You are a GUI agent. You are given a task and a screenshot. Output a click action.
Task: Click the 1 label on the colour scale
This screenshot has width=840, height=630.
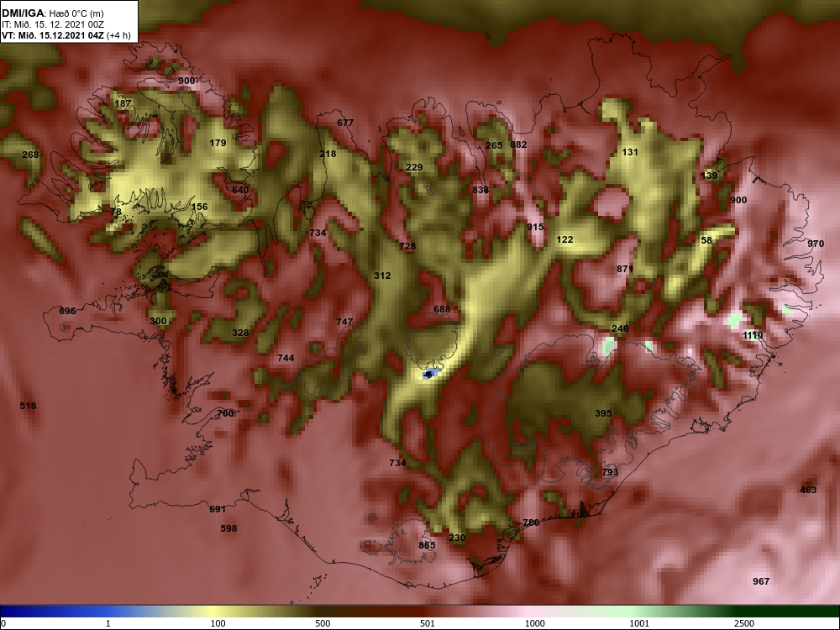pos(108,623)
